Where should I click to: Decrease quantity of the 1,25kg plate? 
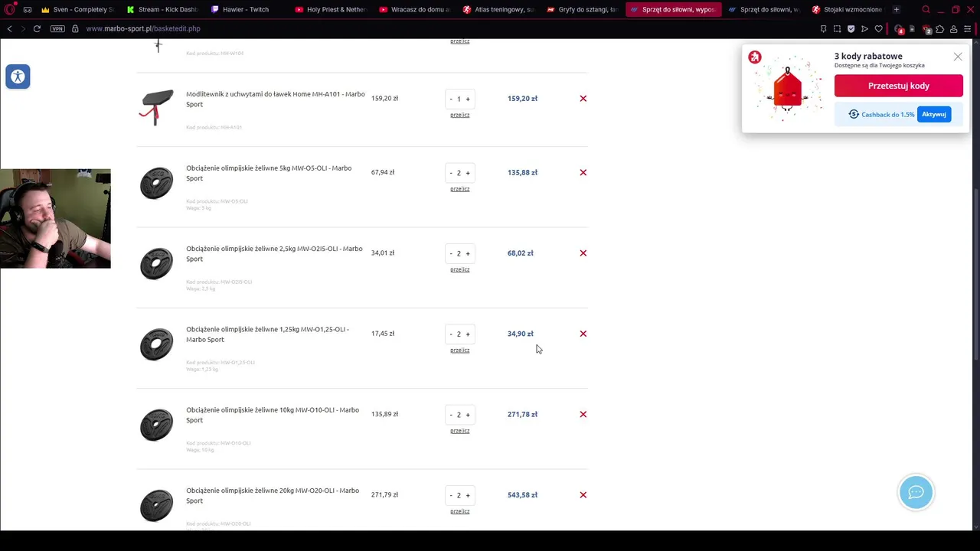tap(451, 334)
